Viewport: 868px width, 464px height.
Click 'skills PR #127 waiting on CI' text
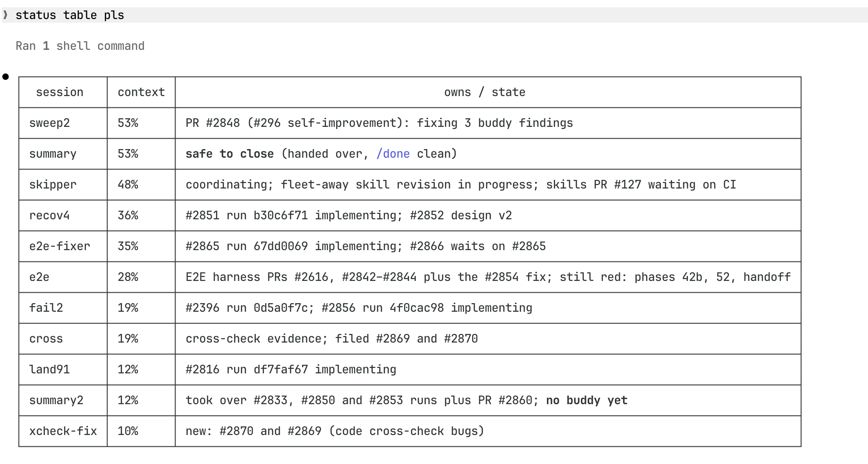pyautogui.click(x=641, y=185)
